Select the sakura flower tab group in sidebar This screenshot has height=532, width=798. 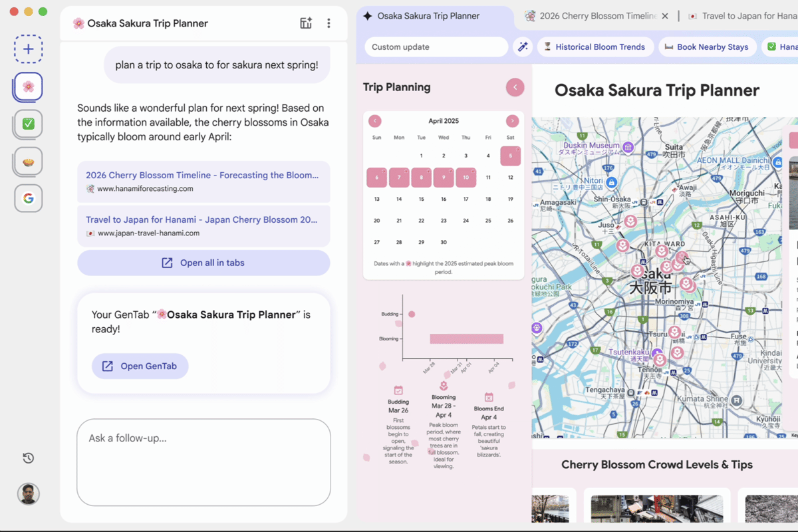(x=27, y=86)
